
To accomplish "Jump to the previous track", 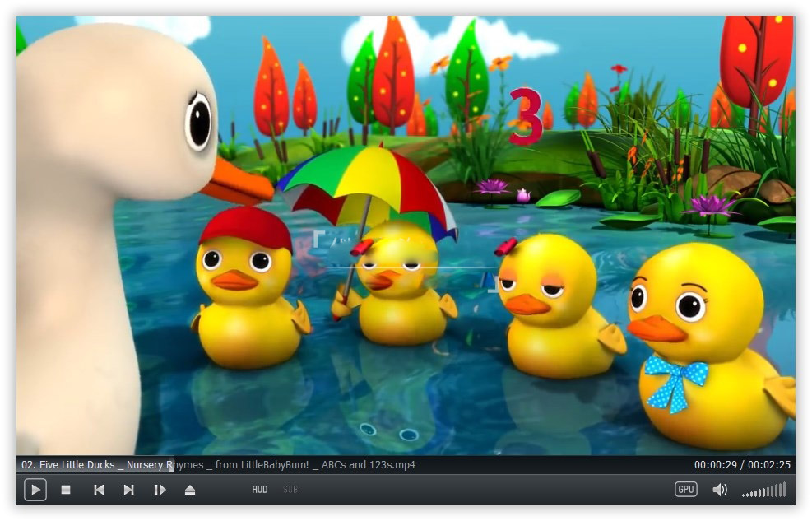I will click(x=99, y=490).
